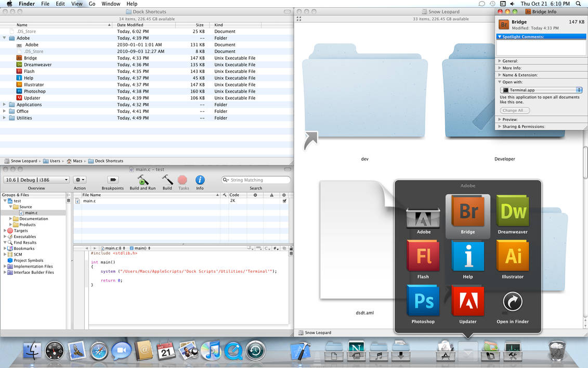
Task: Open Spotlight search in the menu bar
Action: pyautogui.click(x=578, y=4)
